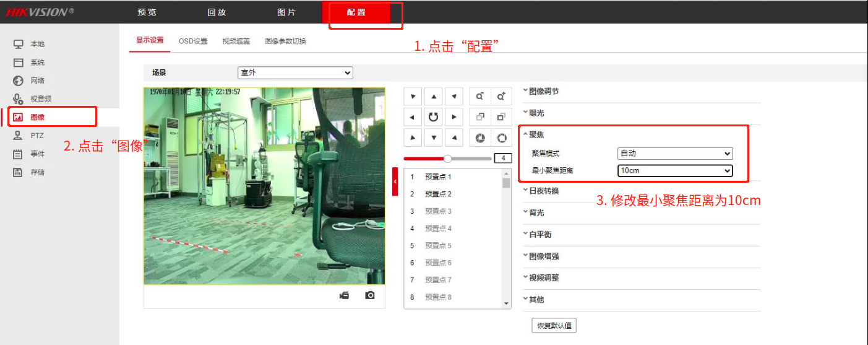Select 图像 image settings in sidebar
868x345 pixels.
(x=38, y=117)
